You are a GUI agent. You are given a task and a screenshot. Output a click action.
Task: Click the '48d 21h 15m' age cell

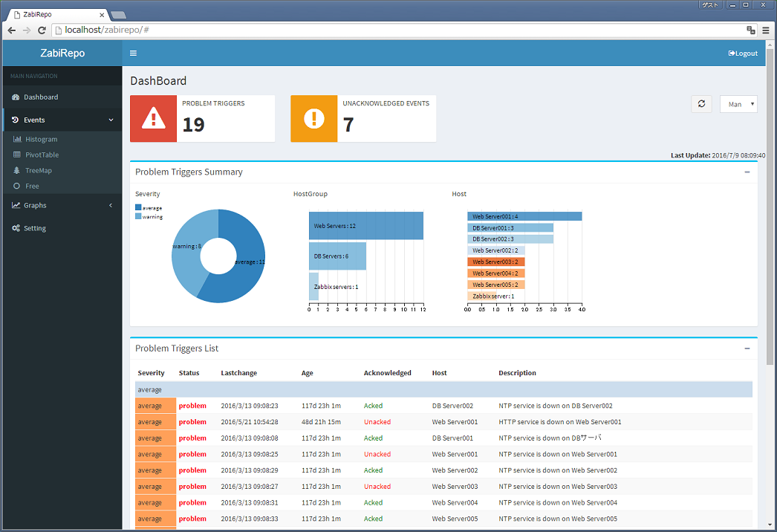click(x=321, y=422)
